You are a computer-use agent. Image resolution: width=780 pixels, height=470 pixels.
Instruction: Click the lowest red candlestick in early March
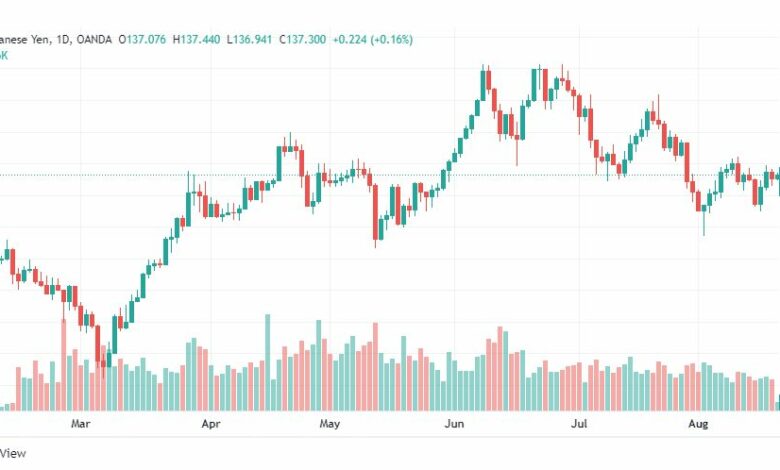(x=98, y=346)
